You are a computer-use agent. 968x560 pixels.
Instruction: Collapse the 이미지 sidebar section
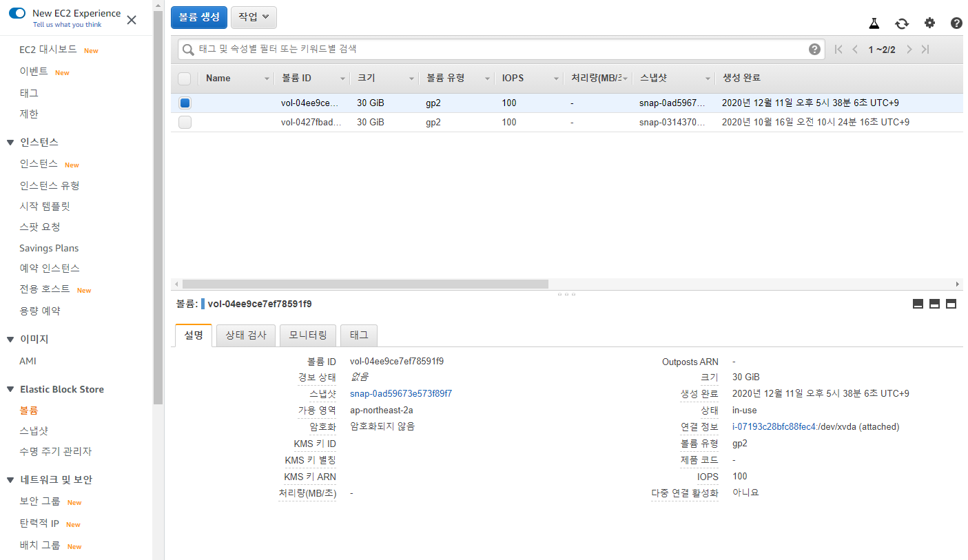point(10,340)
